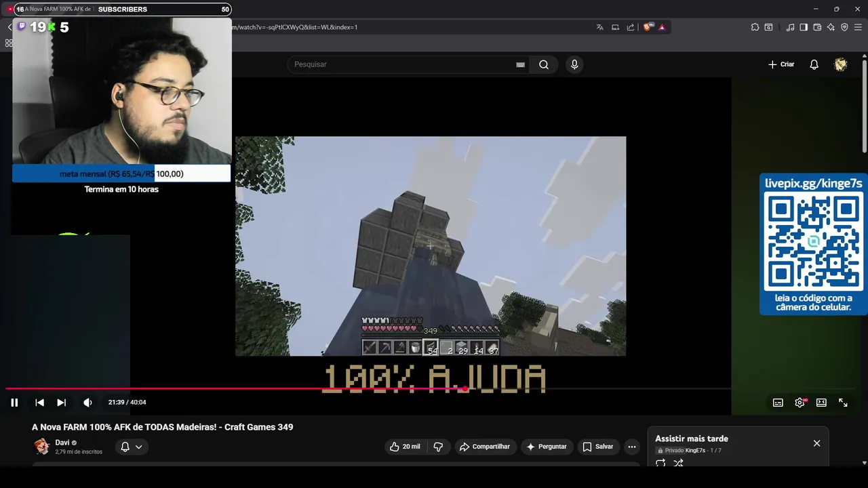Click the share page icon in address bar

tap(631, 27)
